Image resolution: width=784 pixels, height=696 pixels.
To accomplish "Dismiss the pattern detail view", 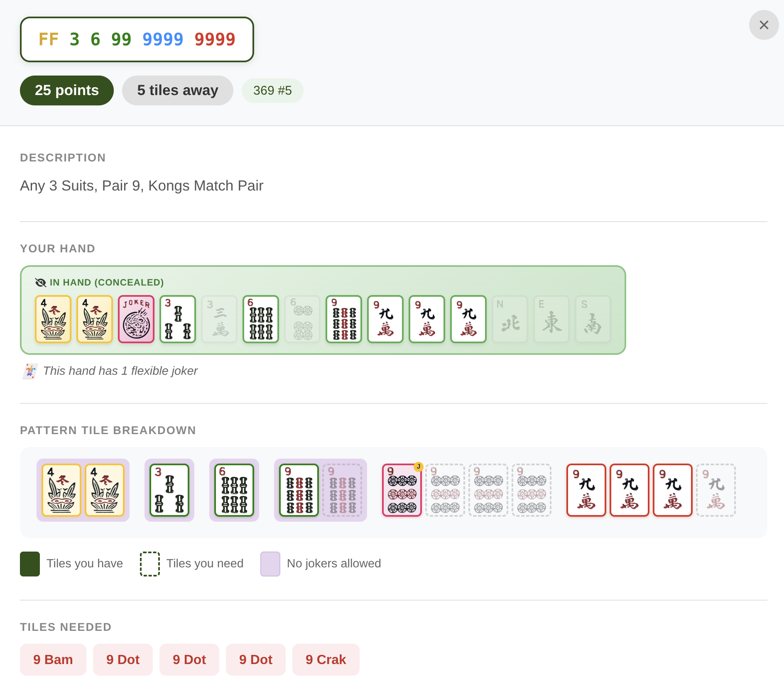I will click(763, 25).
